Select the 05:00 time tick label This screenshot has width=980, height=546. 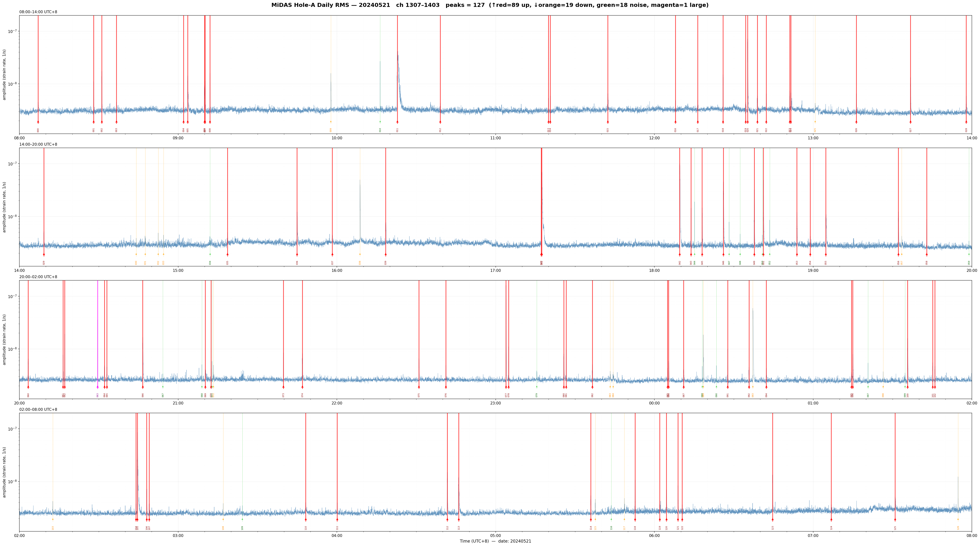[x=496, y=536]
